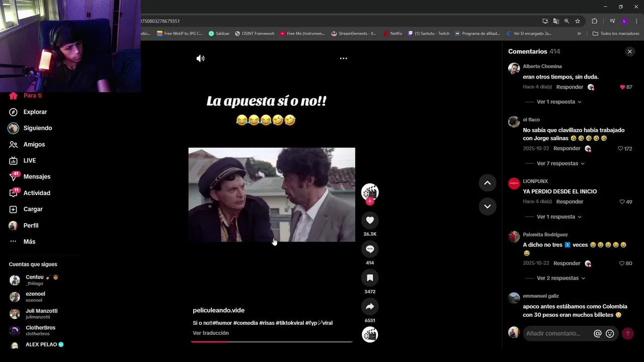Open the Chrome profile avatar
The height and width of the screenshot is (362, 644).
[624, 21]
